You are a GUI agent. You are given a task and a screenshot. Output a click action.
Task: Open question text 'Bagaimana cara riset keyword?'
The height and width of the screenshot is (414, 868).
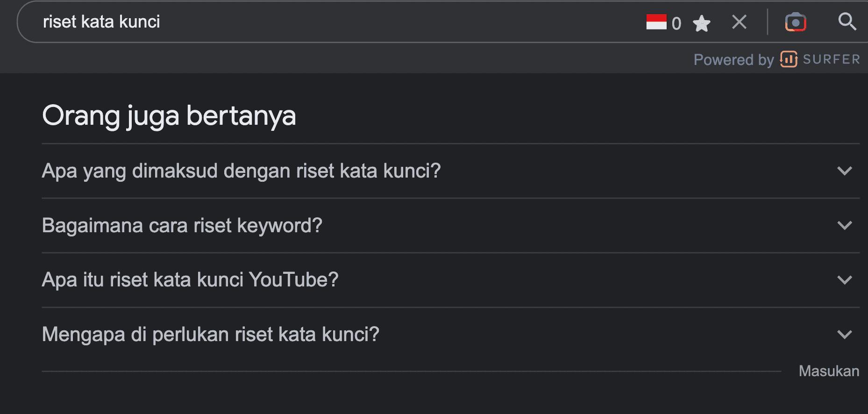click(x=182, y=226)
